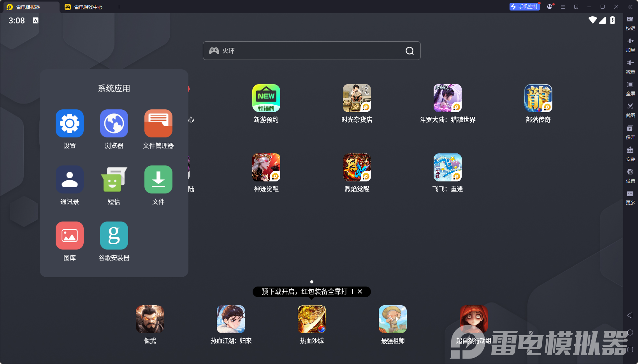Click the keyboard input A indicator
This screenshot has width=638, height=364.
coord(35,20)
